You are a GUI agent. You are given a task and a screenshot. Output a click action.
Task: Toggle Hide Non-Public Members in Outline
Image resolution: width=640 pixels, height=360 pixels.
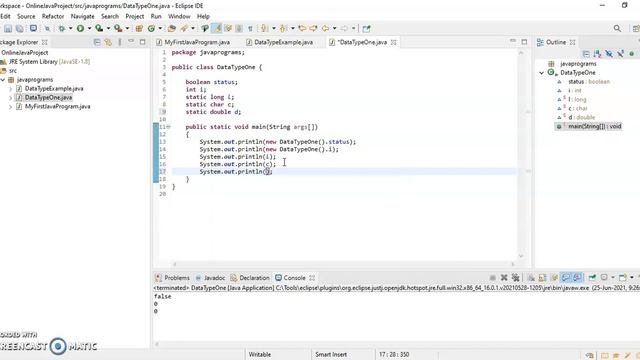pyautogui.click(x=631, y=54)
